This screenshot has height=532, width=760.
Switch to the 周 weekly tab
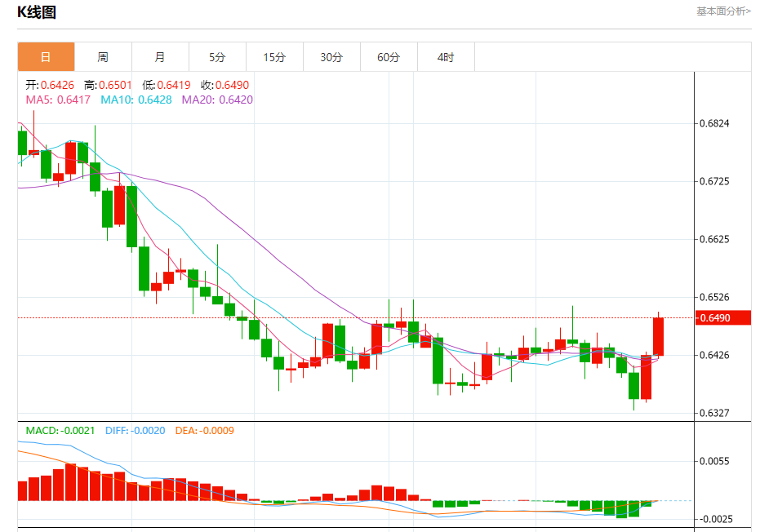pyautogui.click(x=103, y=57)
